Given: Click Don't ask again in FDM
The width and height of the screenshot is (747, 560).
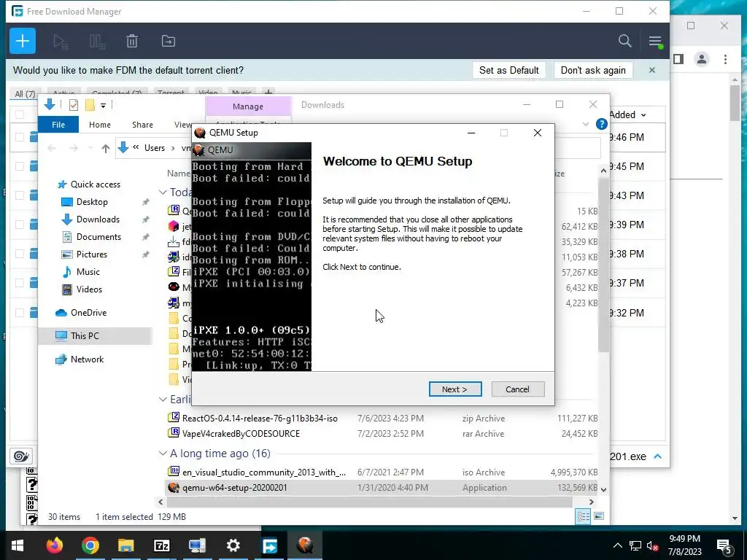Looking at the screenshot, I should tap(593, 71).
